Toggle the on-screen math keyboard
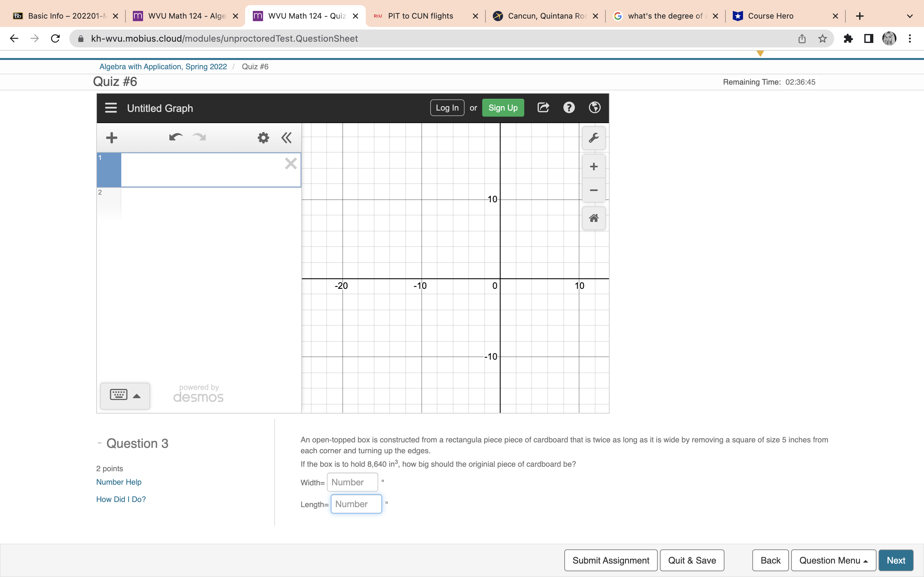Screen dimensions: 924x577 click(x=125, y=396)
